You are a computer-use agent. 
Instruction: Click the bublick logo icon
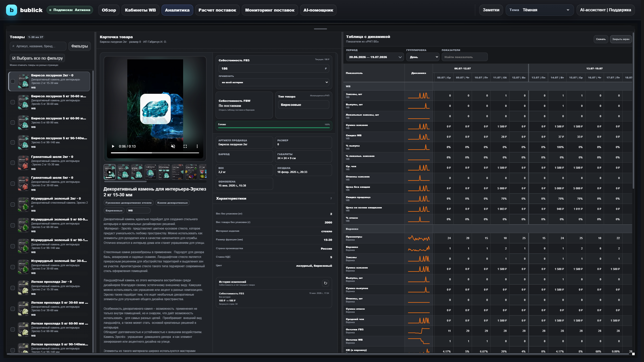click(12, 10)
